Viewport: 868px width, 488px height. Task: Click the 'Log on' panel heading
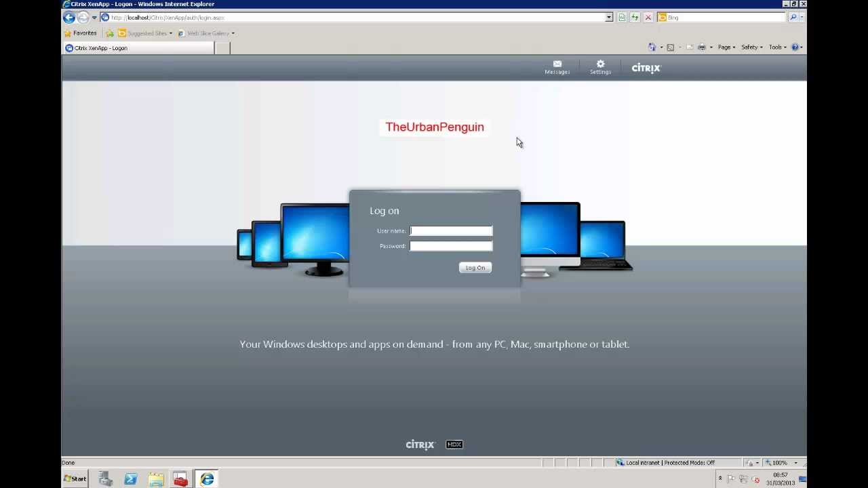click(x=384, y=211)
